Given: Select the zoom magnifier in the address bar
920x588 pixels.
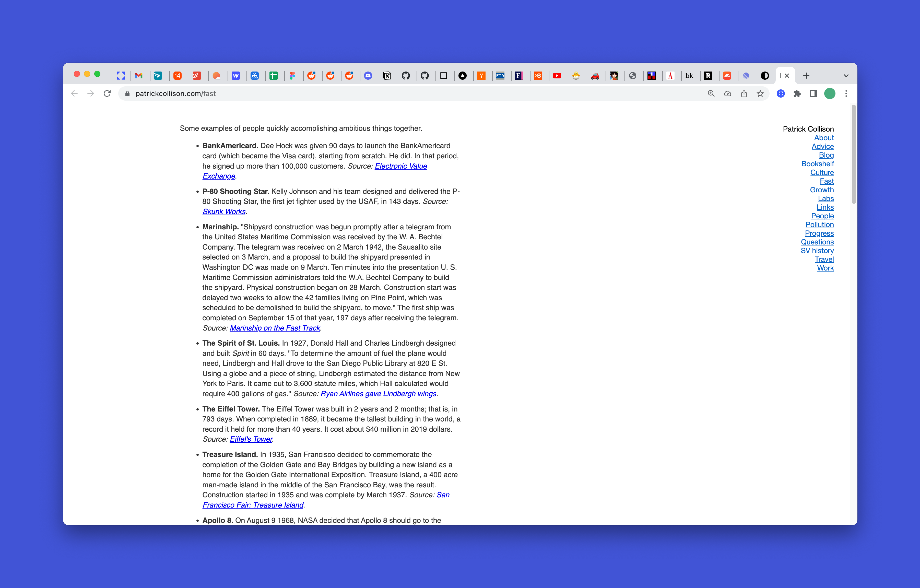Looking at the screenshot, I should coord(711,93).
